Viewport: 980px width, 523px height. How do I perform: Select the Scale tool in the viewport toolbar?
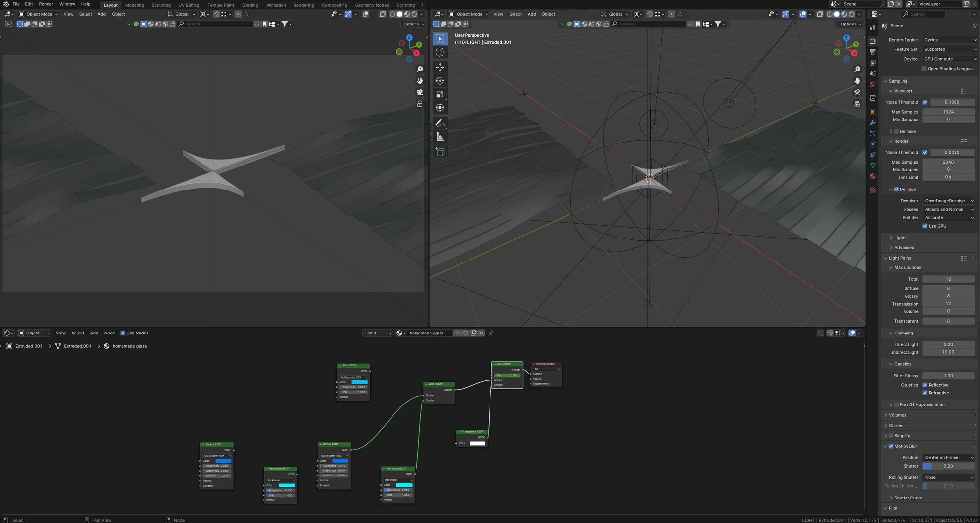pyautogui.click(x=440, y=95)
